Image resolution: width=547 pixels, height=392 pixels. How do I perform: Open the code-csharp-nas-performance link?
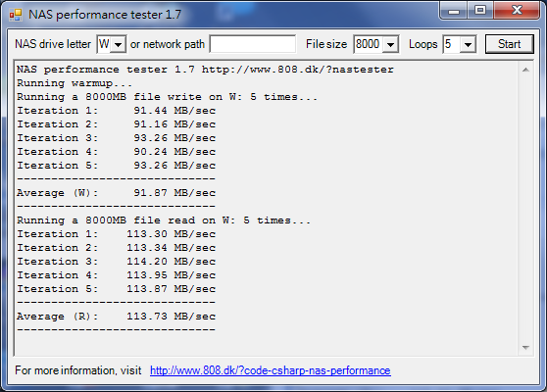click(x=271, y=370)
